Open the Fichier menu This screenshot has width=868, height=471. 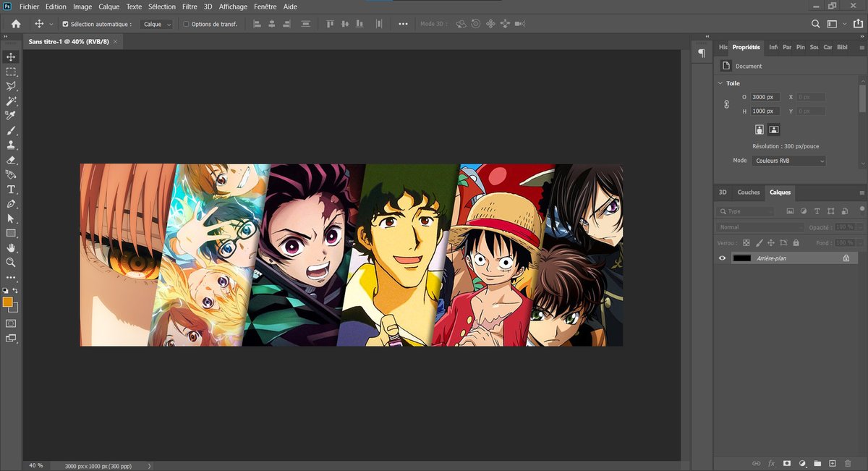pos(29,7)
